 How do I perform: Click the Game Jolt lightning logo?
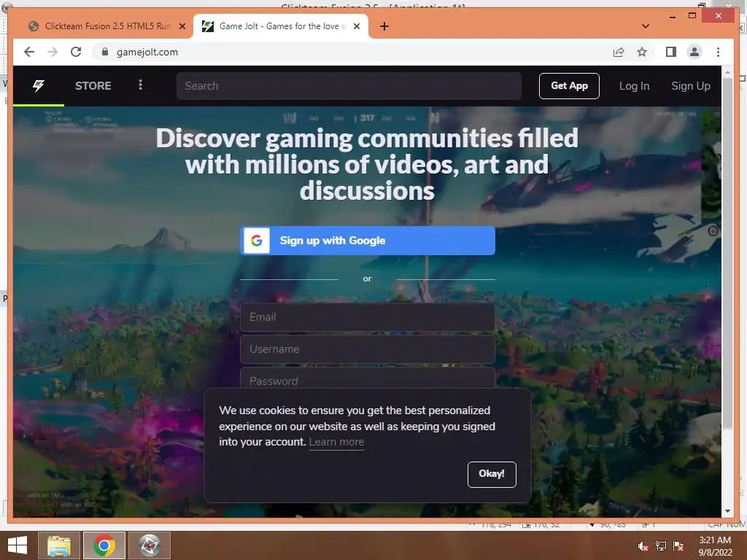coord(39,86)
